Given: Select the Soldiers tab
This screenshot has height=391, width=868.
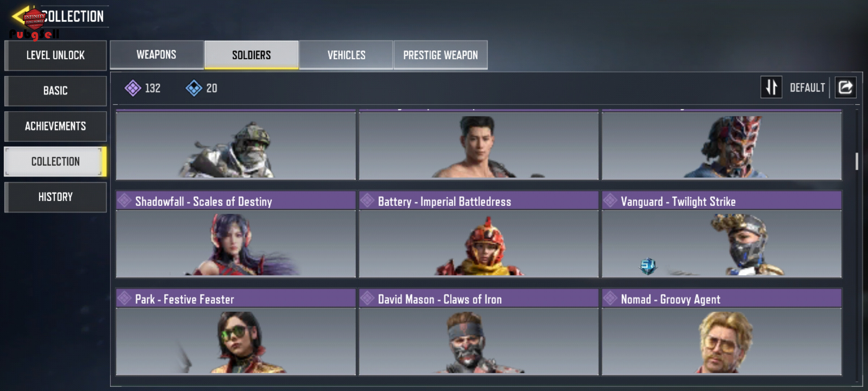Looking at the screenshot, I should pos(251,55).
